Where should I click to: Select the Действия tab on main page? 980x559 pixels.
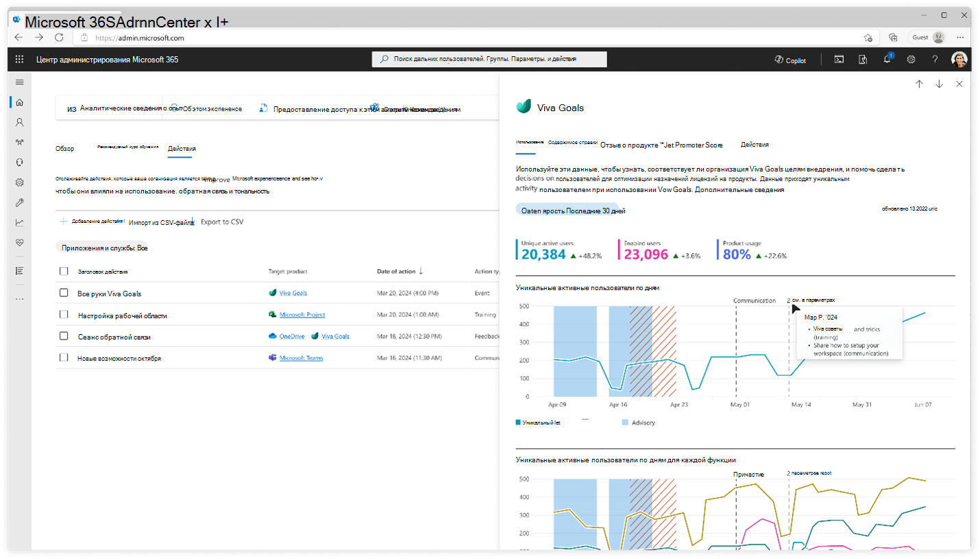click(x=182, y=148)
